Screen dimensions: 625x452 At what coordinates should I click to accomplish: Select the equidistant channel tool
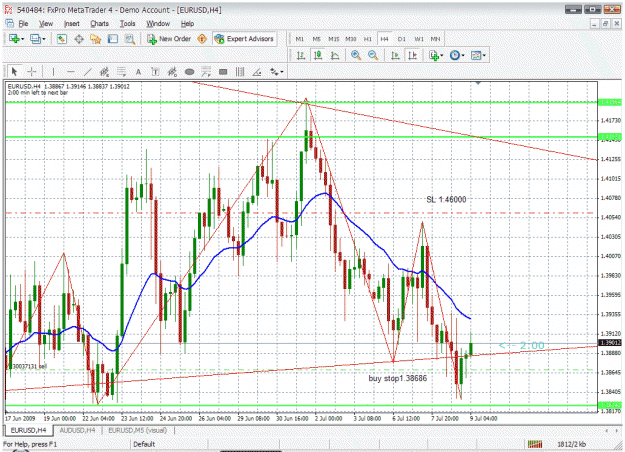(x=104, y=72)
